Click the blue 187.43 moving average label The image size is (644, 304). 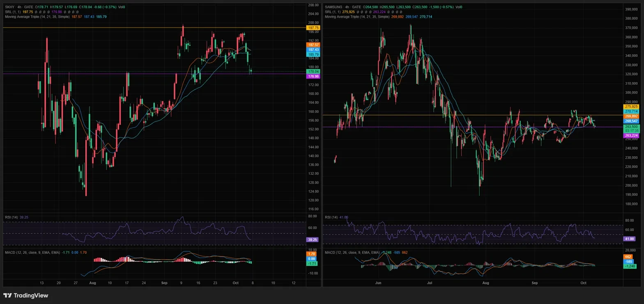313,49
